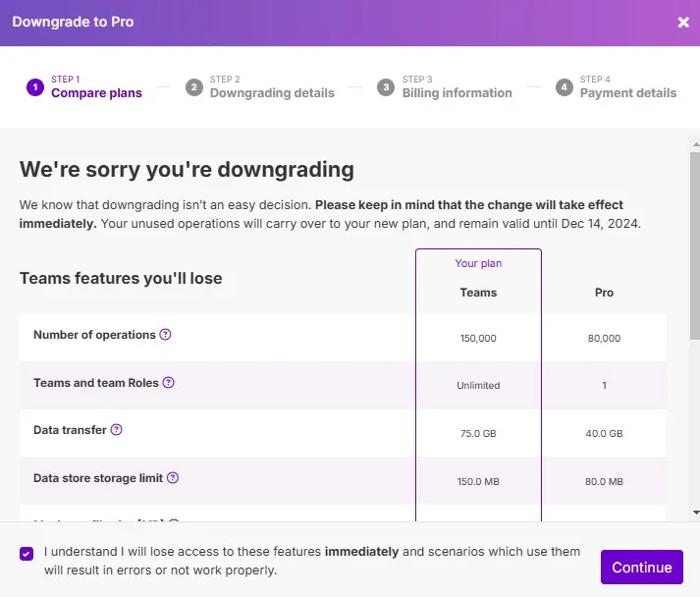The width and height of the screenshot is (700, 597).
Task: Click the vertical scrollbar thumb
Action: click(x=695, y=246)
